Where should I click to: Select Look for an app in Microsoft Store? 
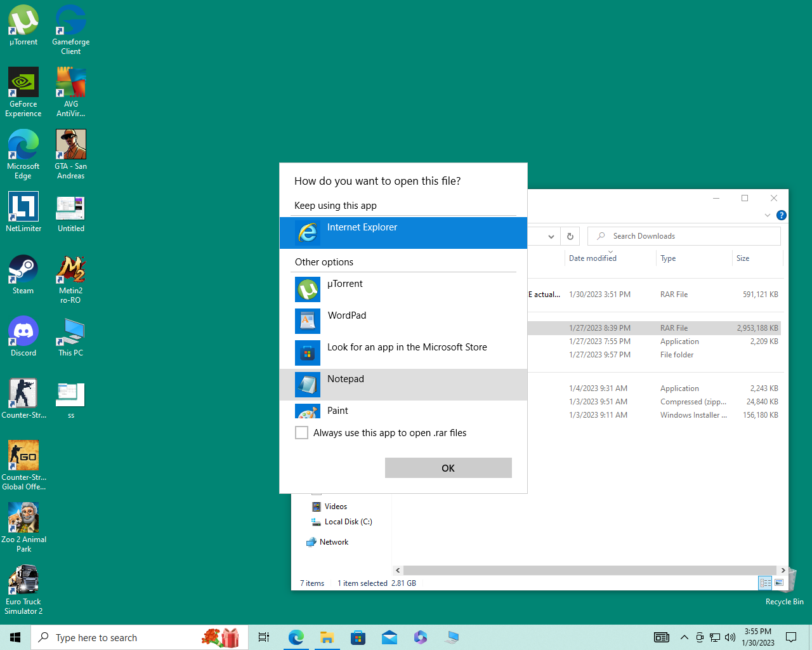[403, 353]
